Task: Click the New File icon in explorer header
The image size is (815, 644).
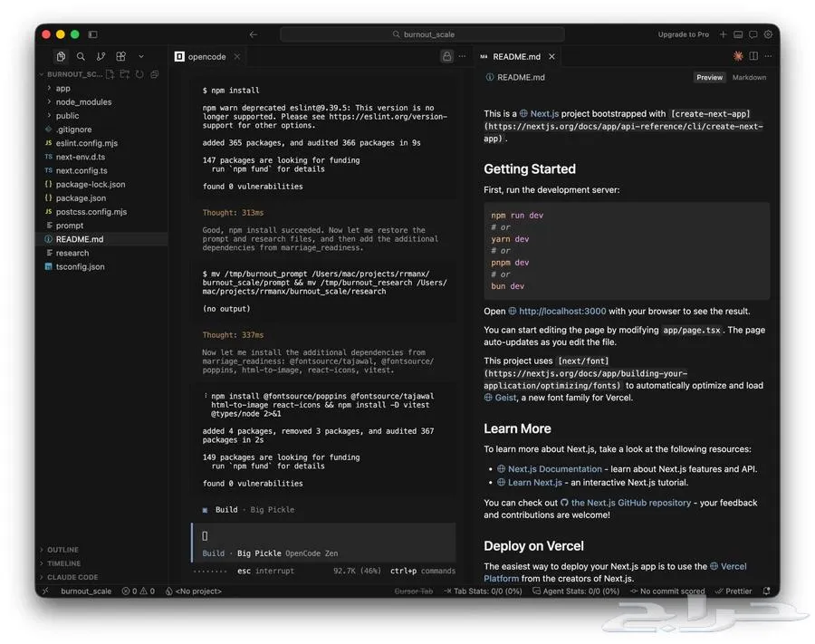Action: point(110,74)
